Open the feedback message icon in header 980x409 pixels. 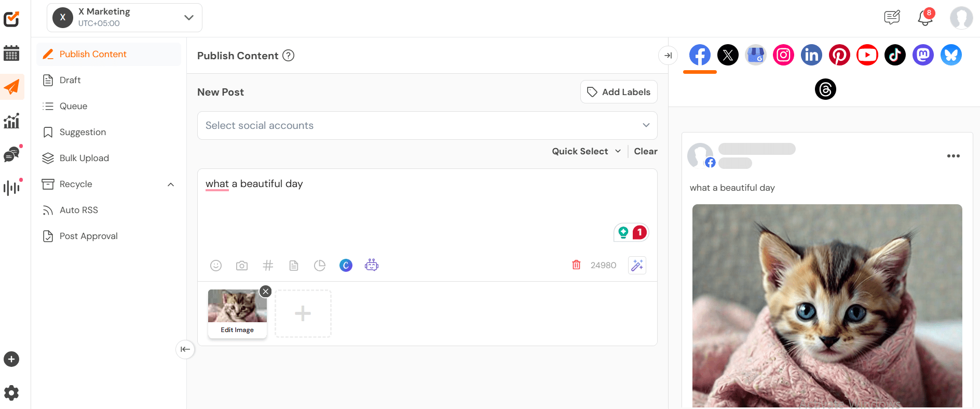coord(892,18)
